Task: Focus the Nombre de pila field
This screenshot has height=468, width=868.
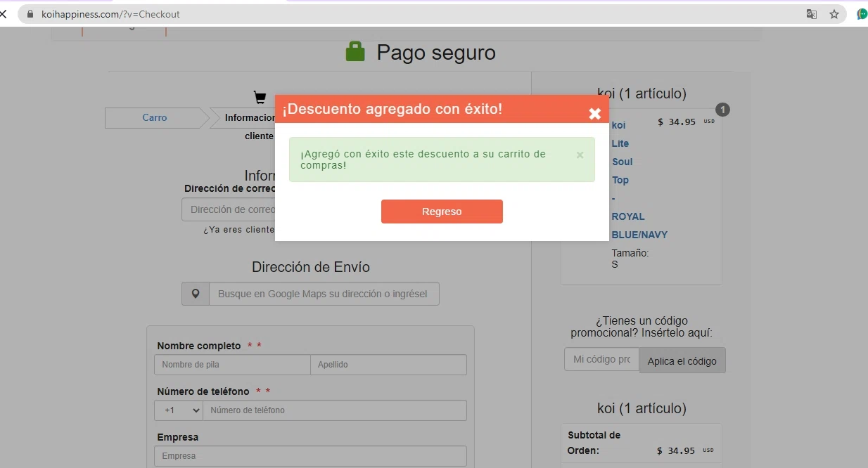Action: point(232,365)
